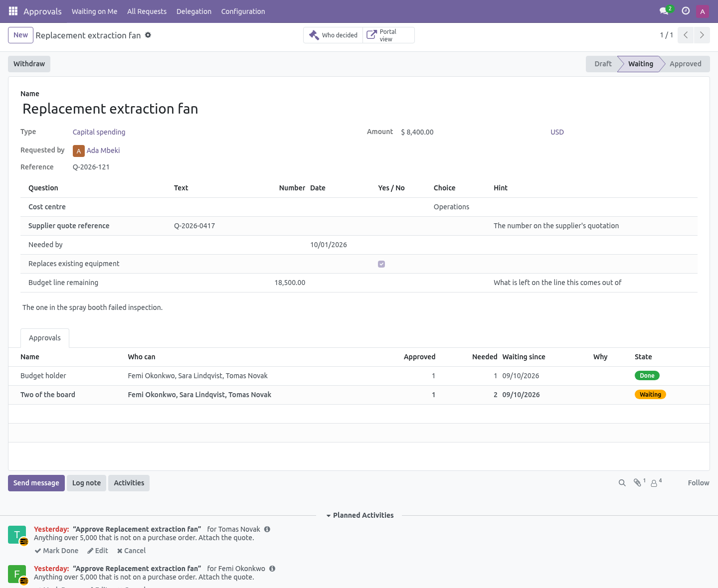
Task: Open the Capital spending type link
Action: tap(99, 132)
